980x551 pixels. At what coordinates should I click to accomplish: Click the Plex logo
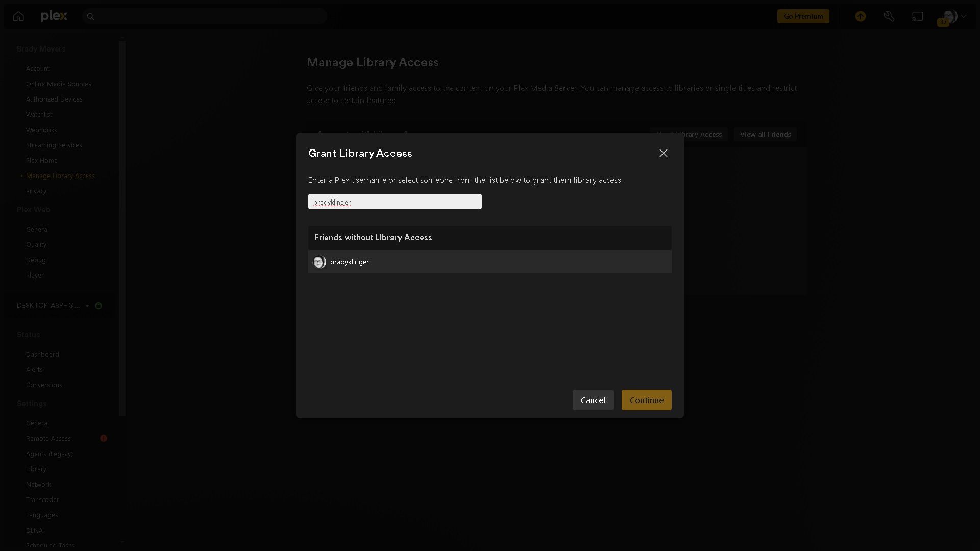(54, 16)
